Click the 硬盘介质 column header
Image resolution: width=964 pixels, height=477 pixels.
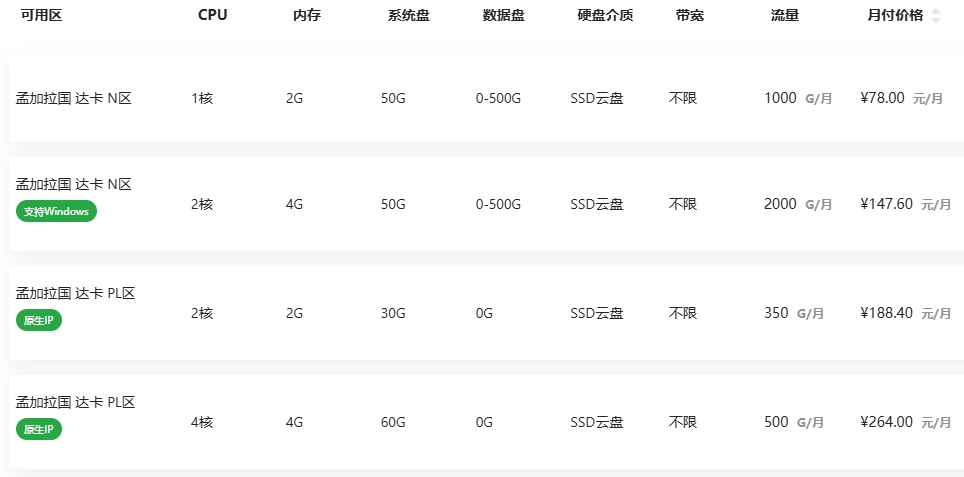click(x=605, y=16)
